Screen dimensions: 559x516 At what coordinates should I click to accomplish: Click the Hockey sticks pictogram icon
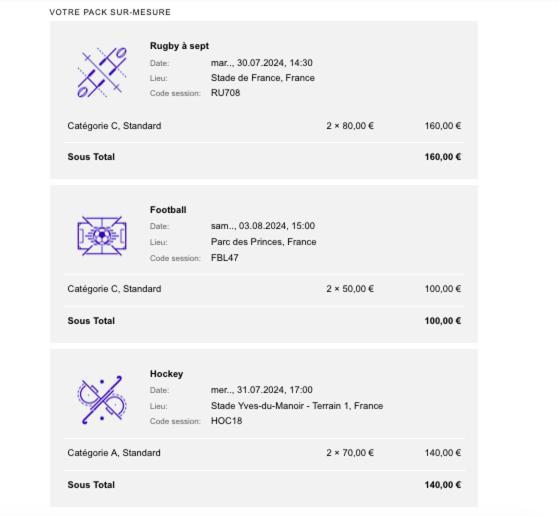click(x=102, y=400)
